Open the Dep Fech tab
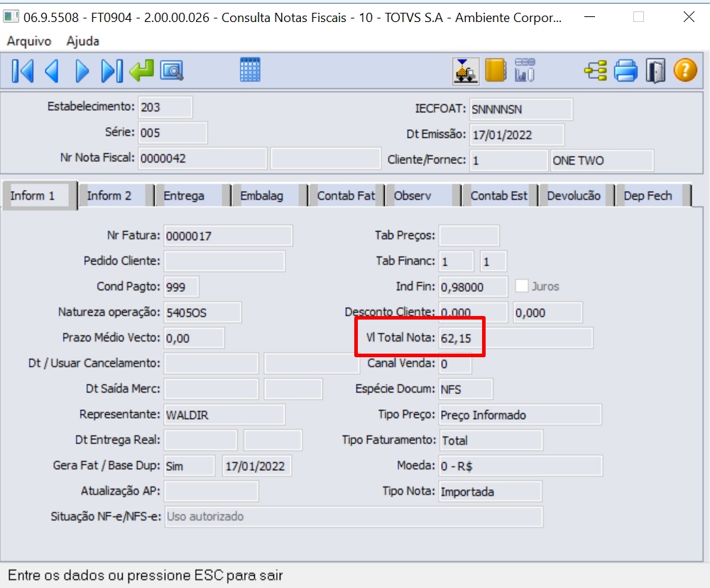Viewport: 710px width, 588px height. point(653,196)
